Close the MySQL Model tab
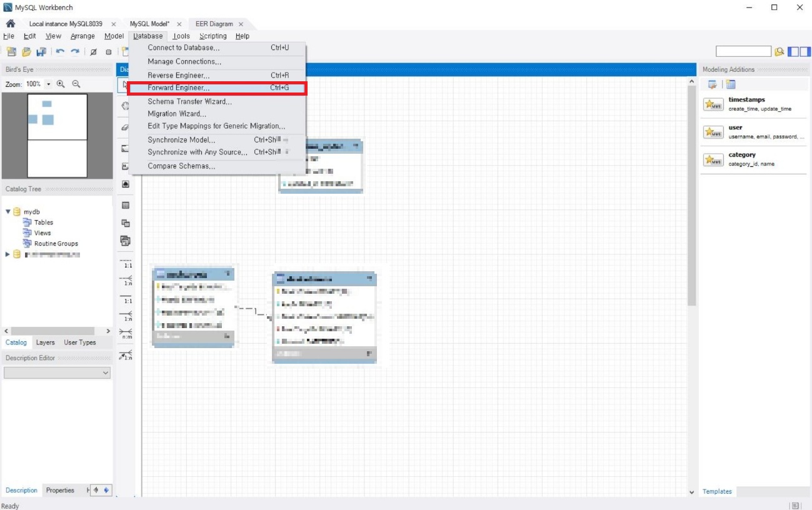The image size is (812, 510). [179, 24]
